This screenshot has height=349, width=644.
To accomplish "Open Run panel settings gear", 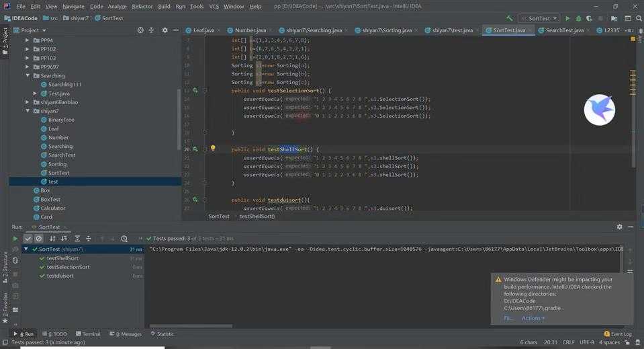I will tap(619, 227).
